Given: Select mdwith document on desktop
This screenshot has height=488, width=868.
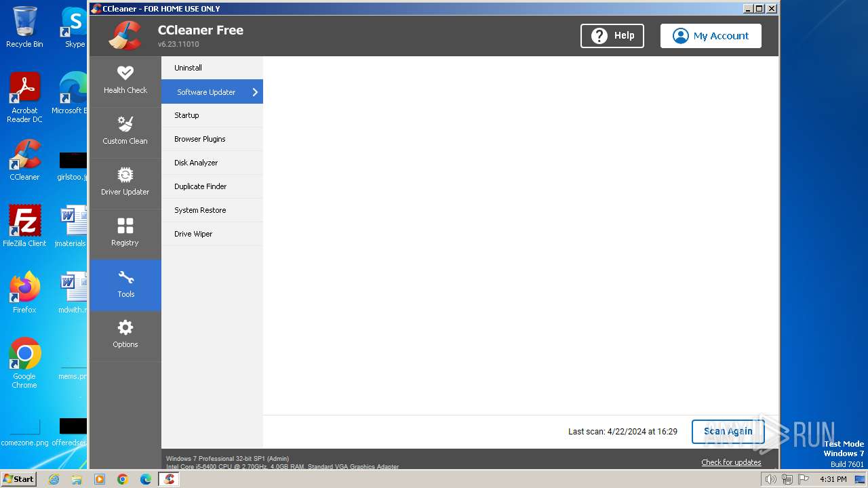Looking at the screenshot, I should point(73,293).
